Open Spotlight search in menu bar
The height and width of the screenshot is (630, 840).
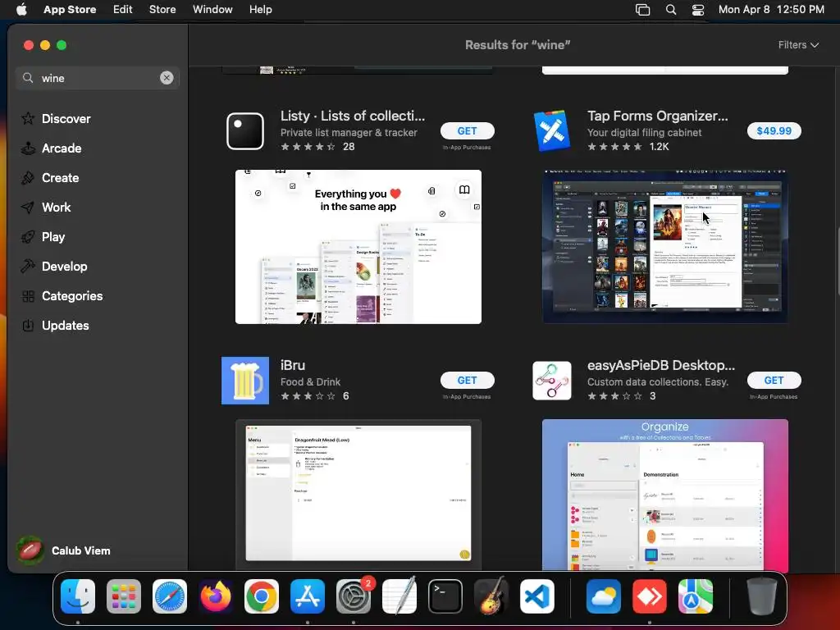click(x=671, y=10)
